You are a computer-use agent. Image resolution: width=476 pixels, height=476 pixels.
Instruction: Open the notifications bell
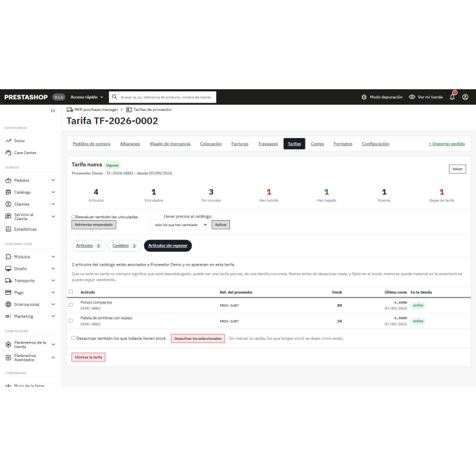452,97
